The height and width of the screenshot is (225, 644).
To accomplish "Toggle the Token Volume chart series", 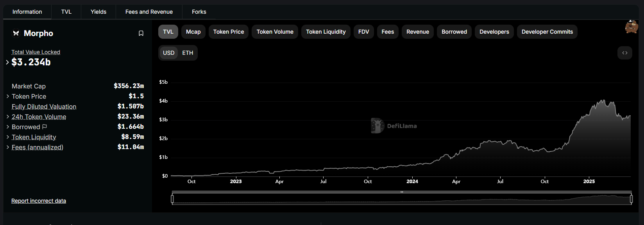I will [x=275, y=32].
